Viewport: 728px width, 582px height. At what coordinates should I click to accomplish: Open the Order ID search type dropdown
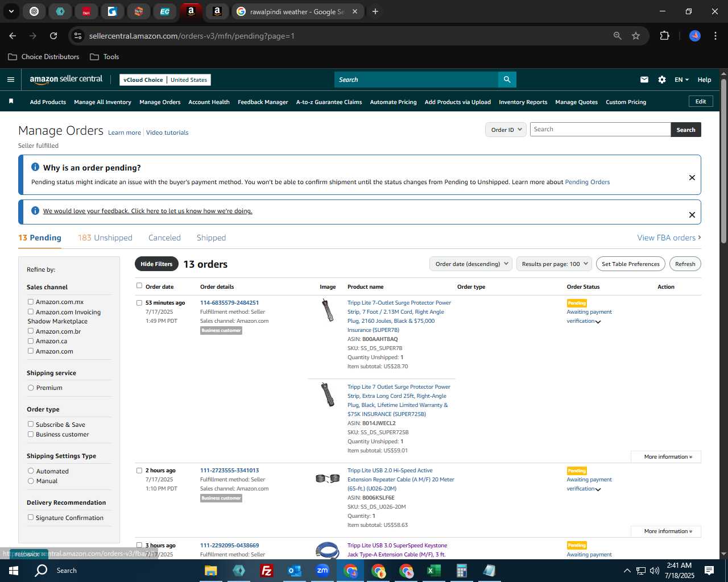[x=506, y=130]
